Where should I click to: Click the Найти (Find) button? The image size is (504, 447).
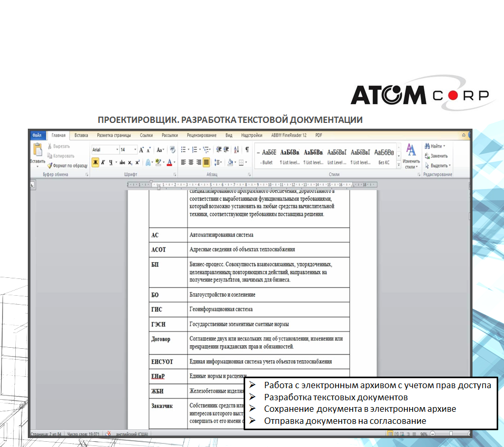click(435, 147)
